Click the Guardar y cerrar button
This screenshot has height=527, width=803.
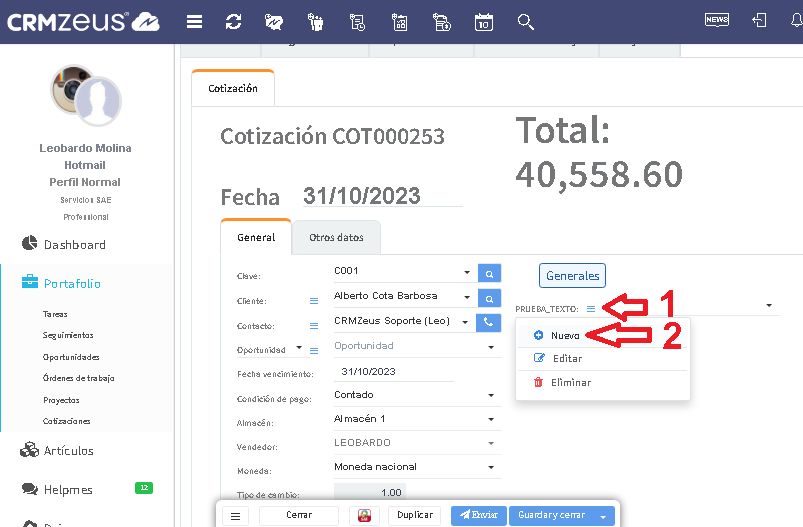[551, 515]
